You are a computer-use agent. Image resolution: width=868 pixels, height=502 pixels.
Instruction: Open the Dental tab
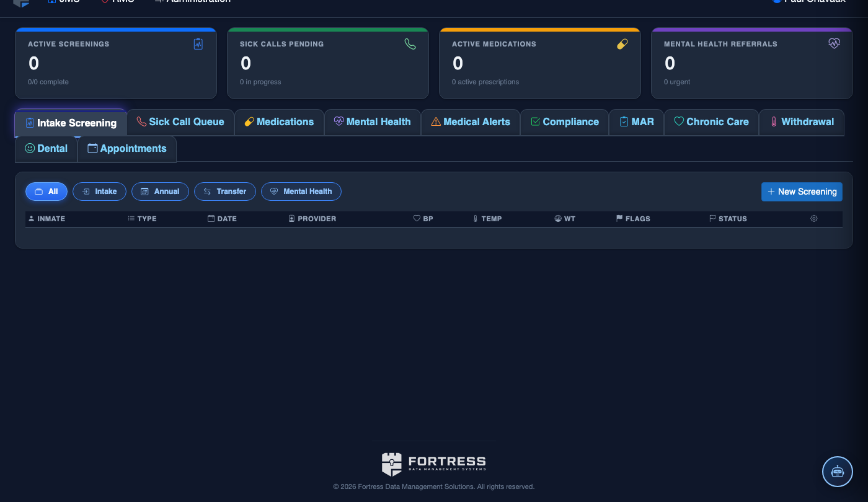pos(46,149)
